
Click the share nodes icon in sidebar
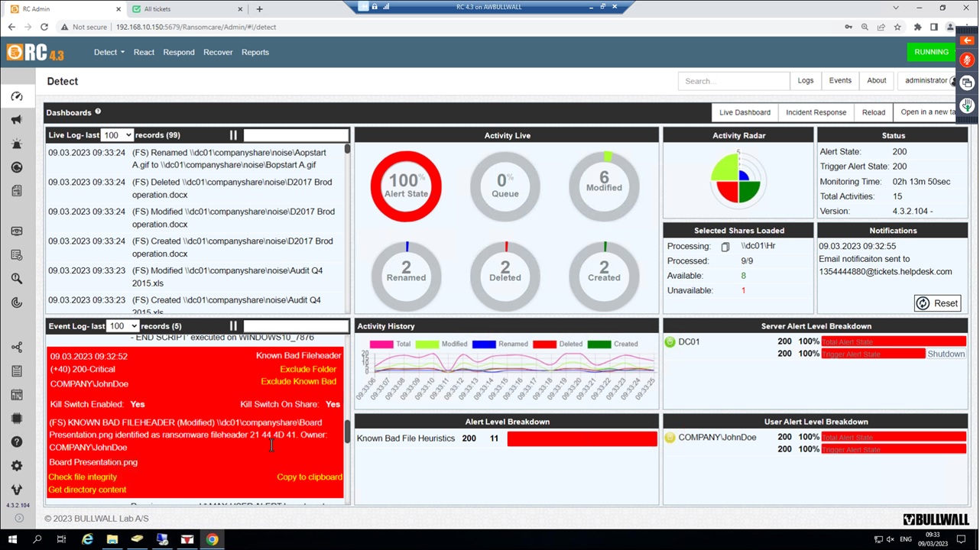click(x=17, y=347)
